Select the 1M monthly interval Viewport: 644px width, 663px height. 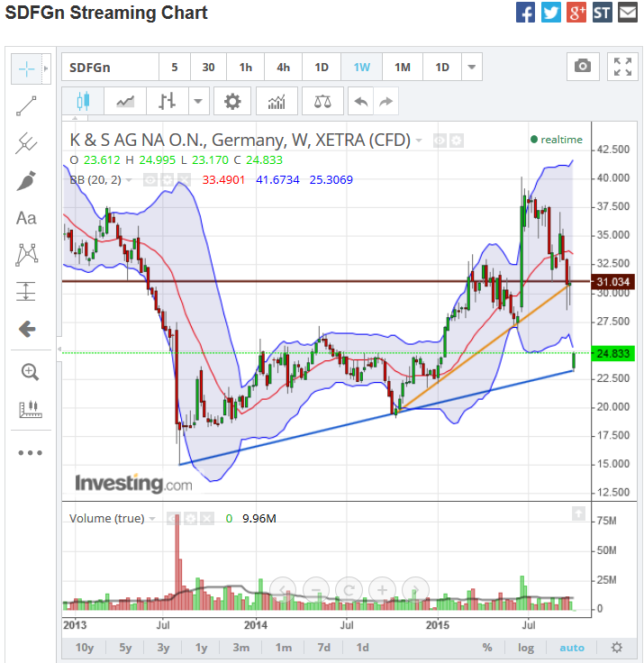403,67
